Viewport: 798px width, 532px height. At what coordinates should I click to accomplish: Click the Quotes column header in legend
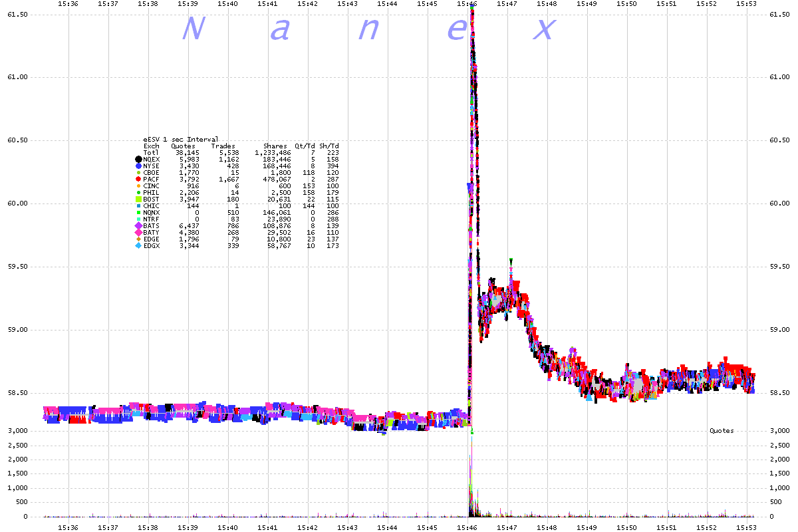[183, 146]
